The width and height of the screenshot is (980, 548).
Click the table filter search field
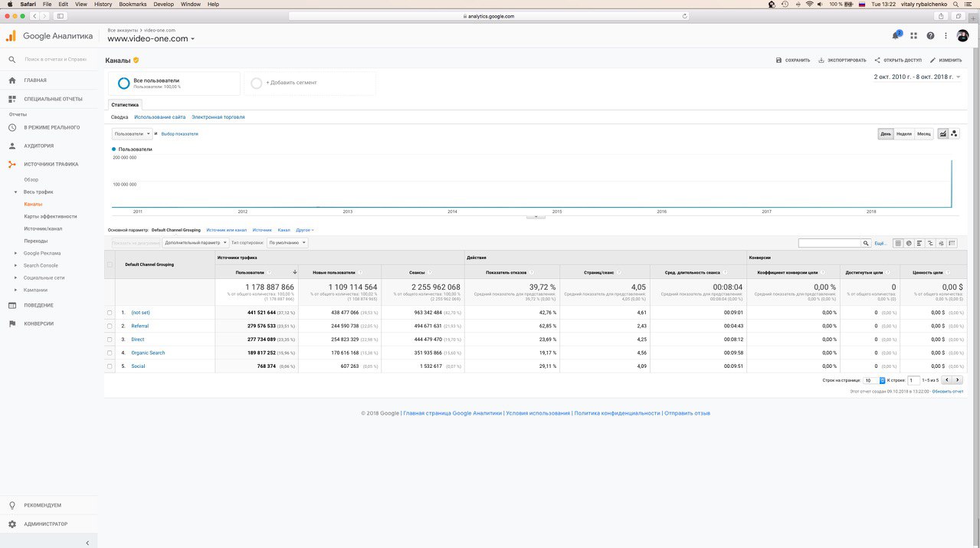(x=830, y=243)
